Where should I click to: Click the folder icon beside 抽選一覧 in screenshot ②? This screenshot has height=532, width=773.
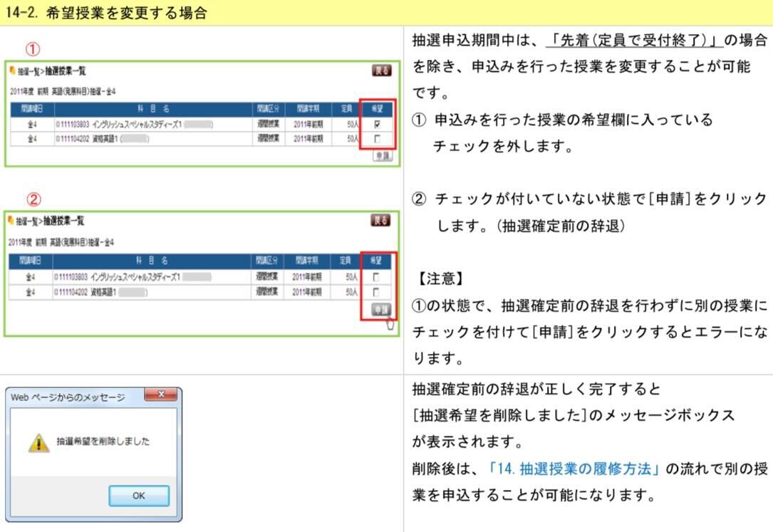pos(12,221)
